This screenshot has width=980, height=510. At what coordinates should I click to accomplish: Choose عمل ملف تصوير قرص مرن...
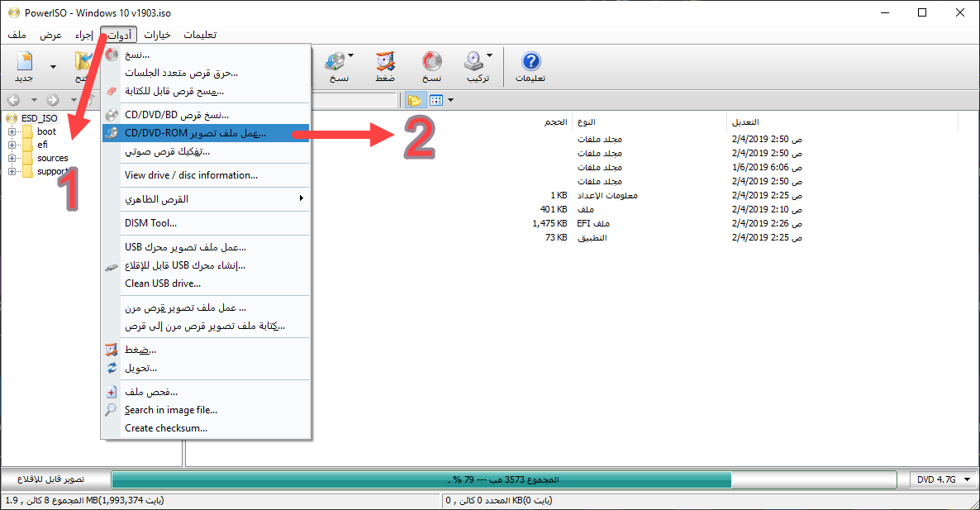(x=207, y=307)
